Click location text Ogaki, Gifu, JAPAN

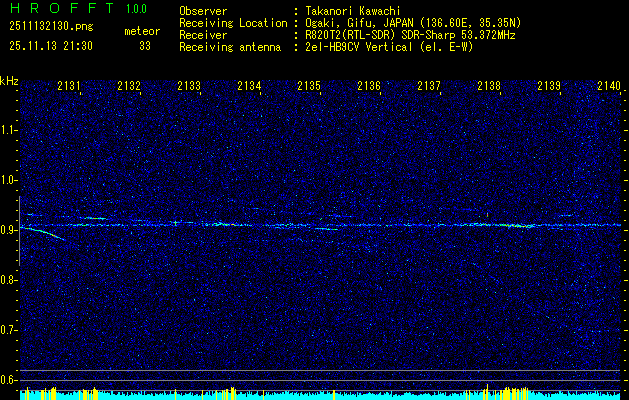[x=359, y=23]
